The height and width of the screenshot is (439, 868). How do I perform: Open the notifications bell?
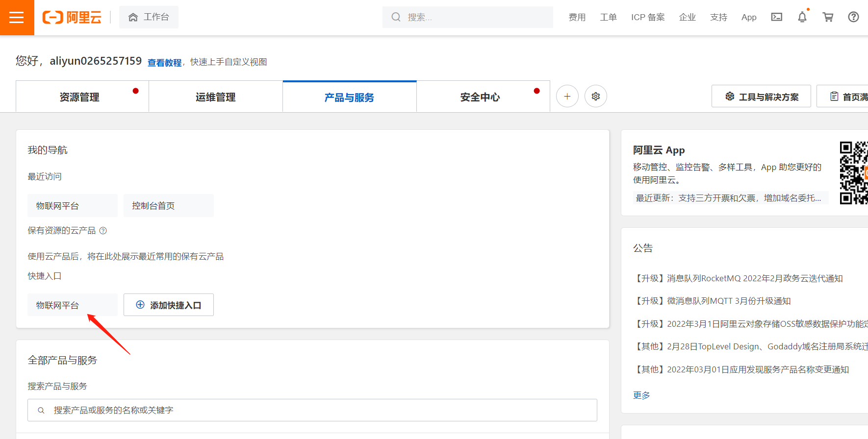(802, 17)
